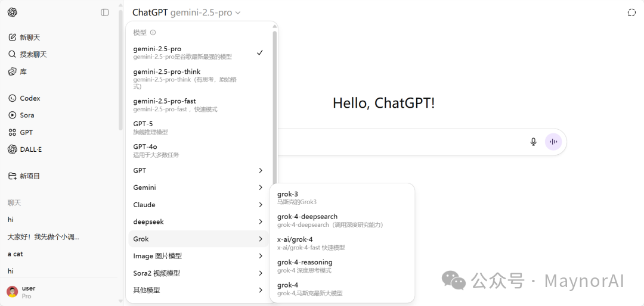Click the 新聊天 new chat pencil icon
644x306 pixels.
tap(13, 38)
